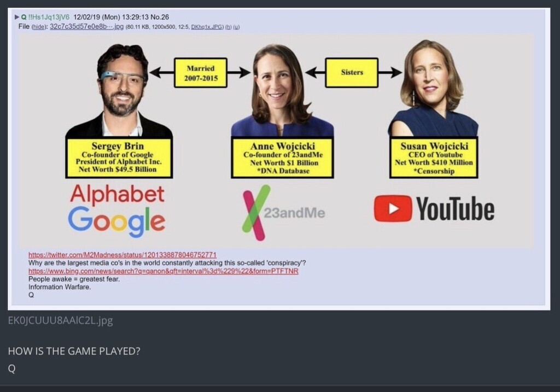This screenshot has height=392, width=560.
Task: Click the original filename DKhq1x.JPG link
Action: click(206, 27)
